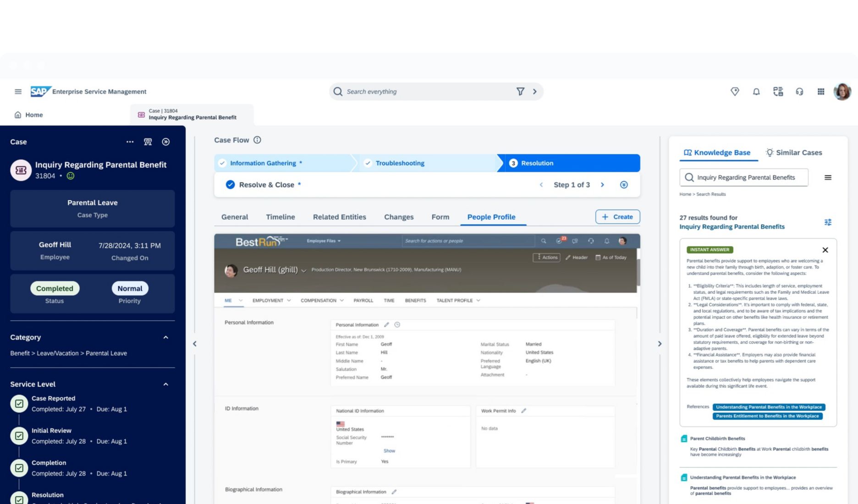
Task: Toggle the Case Reported checkbox
Action: click(19, 404)
